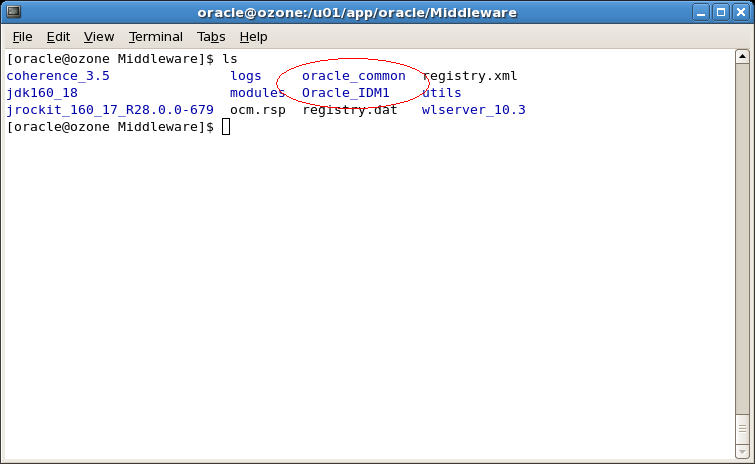
Task: Open the Edit menu
Action: point(58,37)
